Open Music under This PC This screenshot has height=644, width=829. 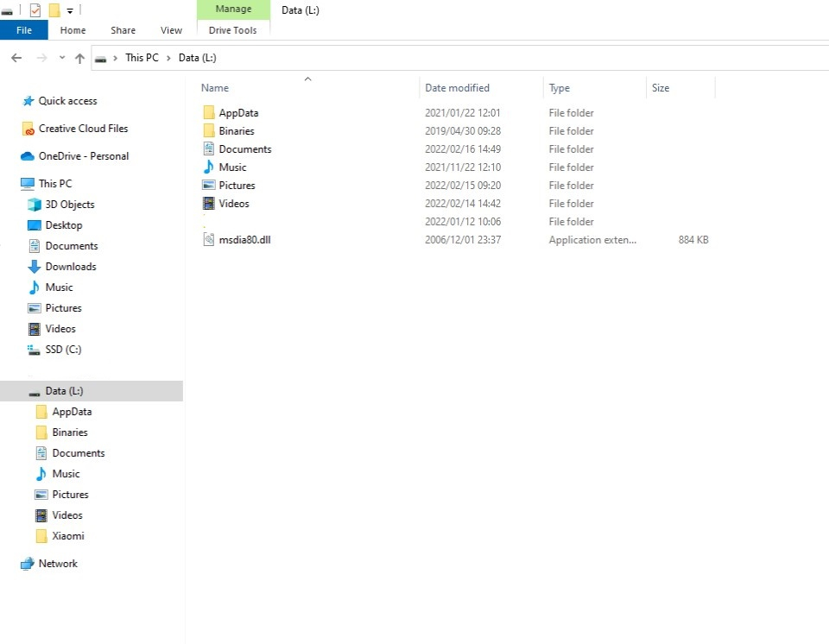coord(59,287)
